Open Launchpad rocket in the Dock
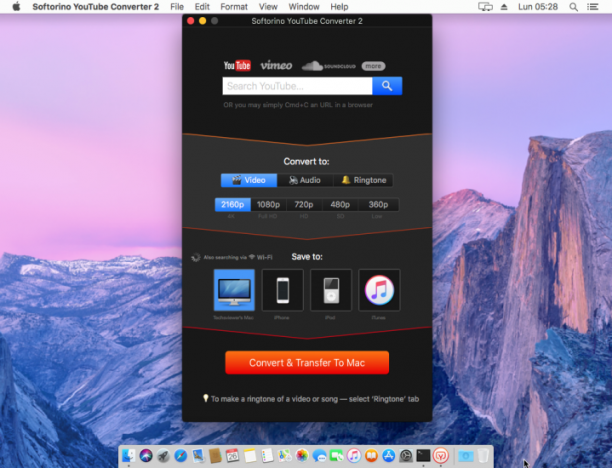This screenshot has height=468, width=612. pyautogui.click(x=163, y=455)
